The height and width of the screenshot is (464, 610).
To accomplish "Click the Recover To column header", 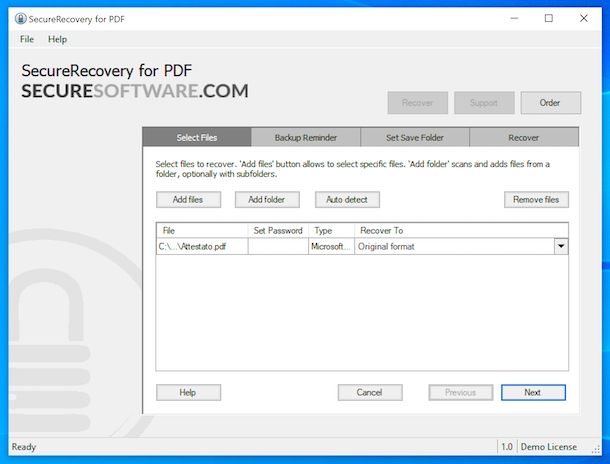I will click(x=461, y=230).
